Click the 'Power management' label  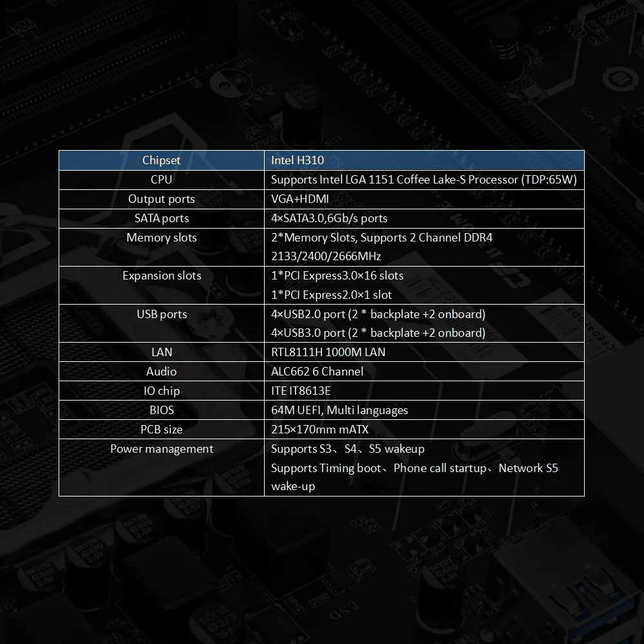tap(162, 449)
